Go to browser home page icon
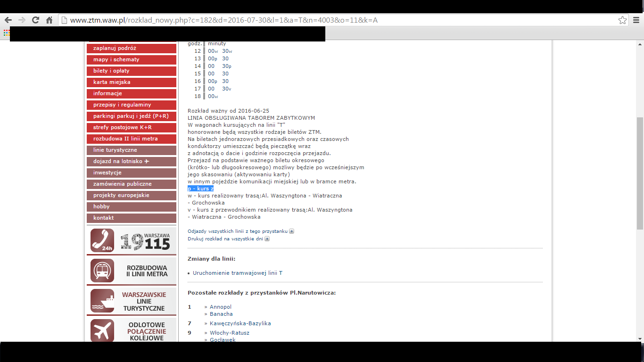 point(49,20)
